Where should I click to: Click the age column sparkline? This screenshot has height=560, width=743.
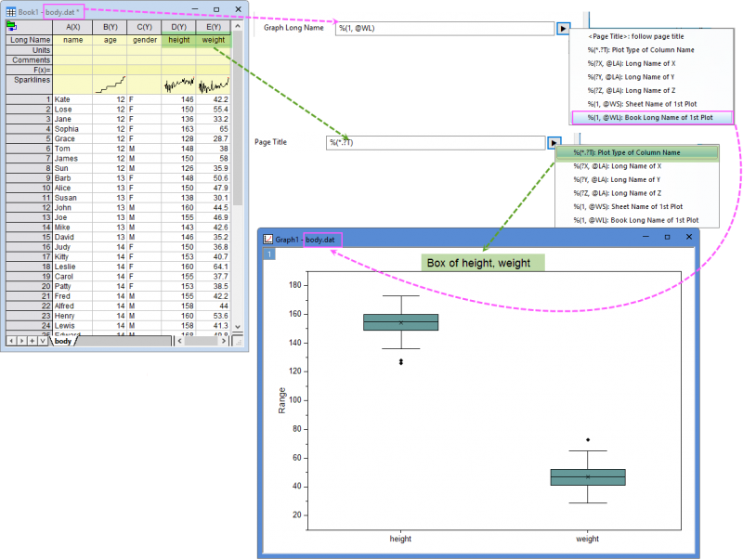(x=110, y=85)
